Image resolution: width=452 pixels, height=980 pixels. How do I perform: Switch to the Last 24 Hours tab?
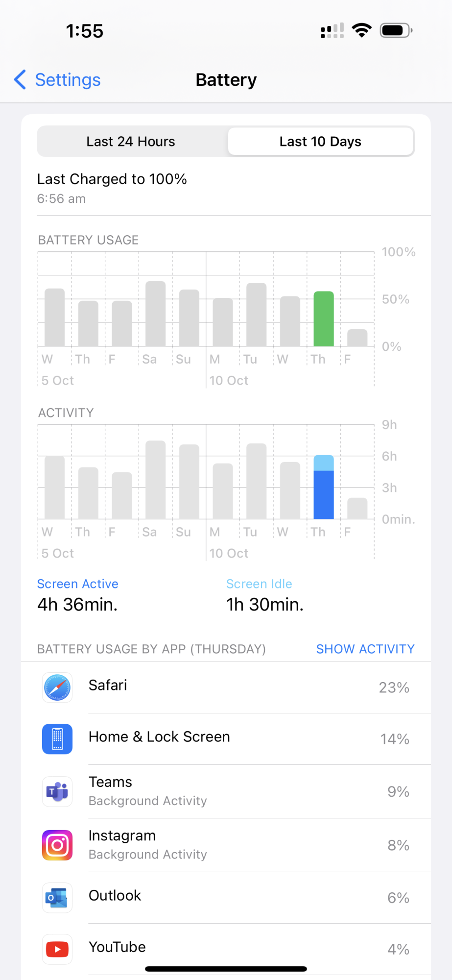(131, 142)
